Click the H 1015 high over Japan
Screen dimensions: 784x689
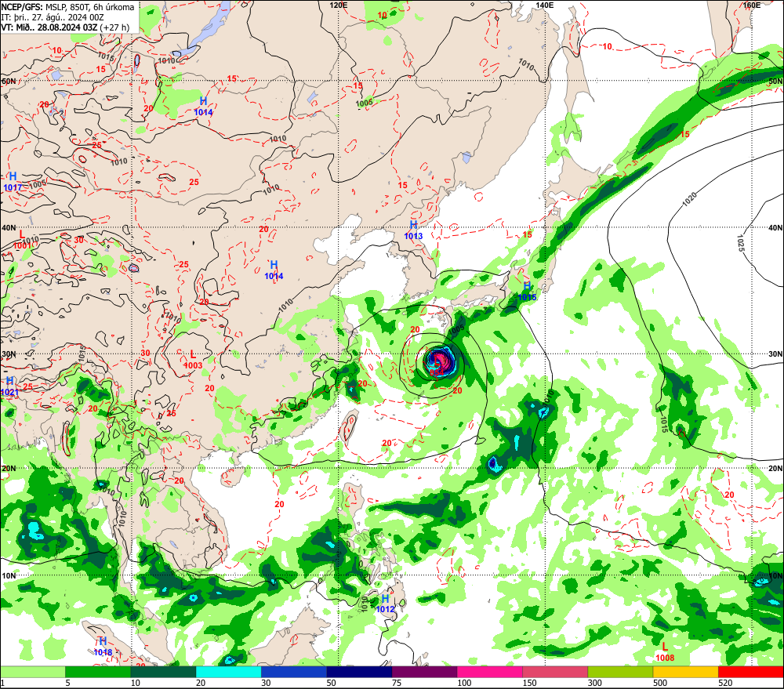[527, 292]
